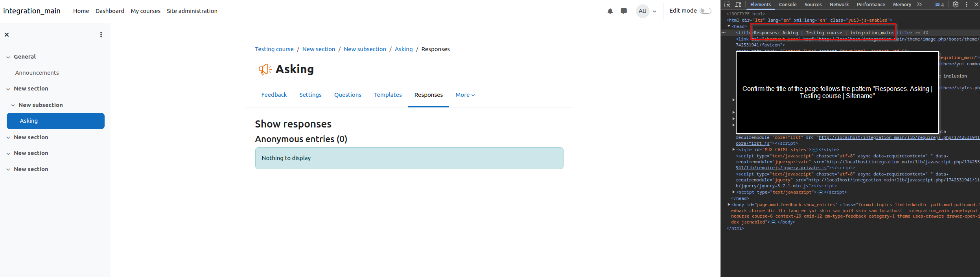
Task: Open New section breadcrumb link
Action: (x=319, y=49)
